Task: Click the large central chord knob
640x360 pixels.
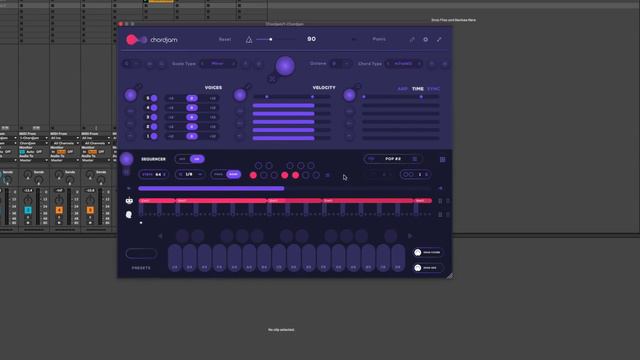Action: coord(285,66)
